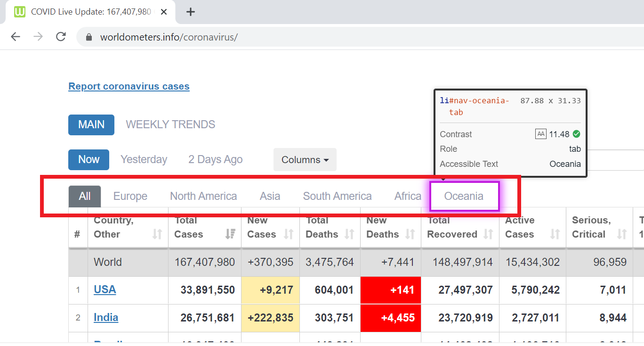The width and height of the screenshot is (644, 346).
Task: Show 2 Days Ago data
Action: click(x=216, y=160)
